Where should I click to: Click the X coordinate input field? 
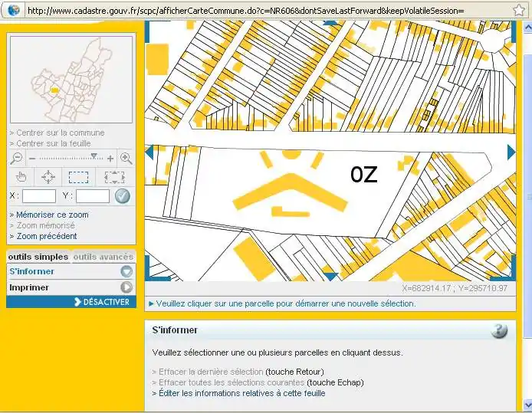coord(38,196)
